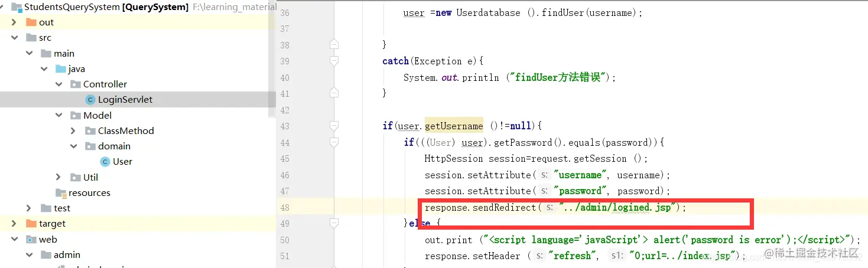Click the orange out folder icon
The width and height of the screenshot is (868, 268).
coord(31,22)
